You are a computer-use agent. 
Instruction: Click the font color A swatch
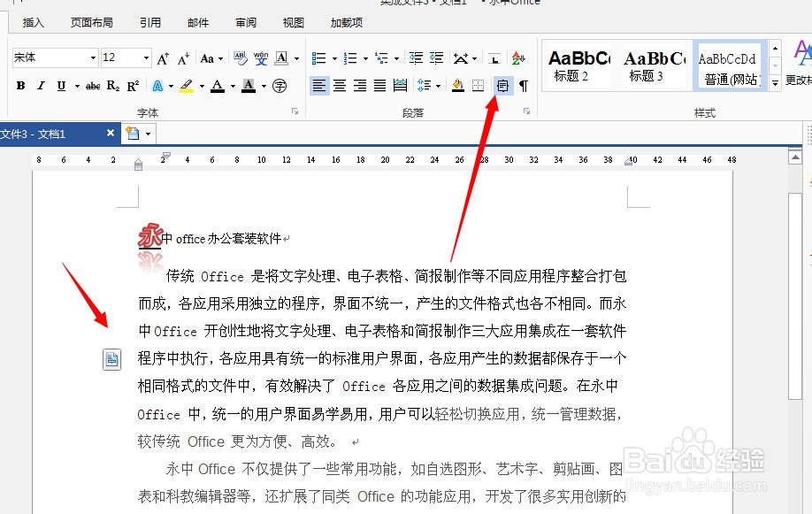pyautogui.click(x=218, y=86)
